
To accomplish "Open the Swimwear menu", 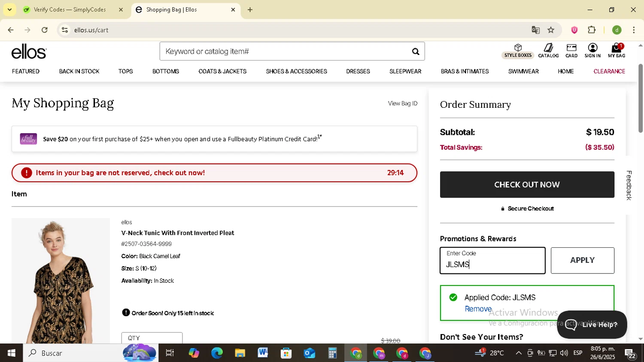I will 523,71.
